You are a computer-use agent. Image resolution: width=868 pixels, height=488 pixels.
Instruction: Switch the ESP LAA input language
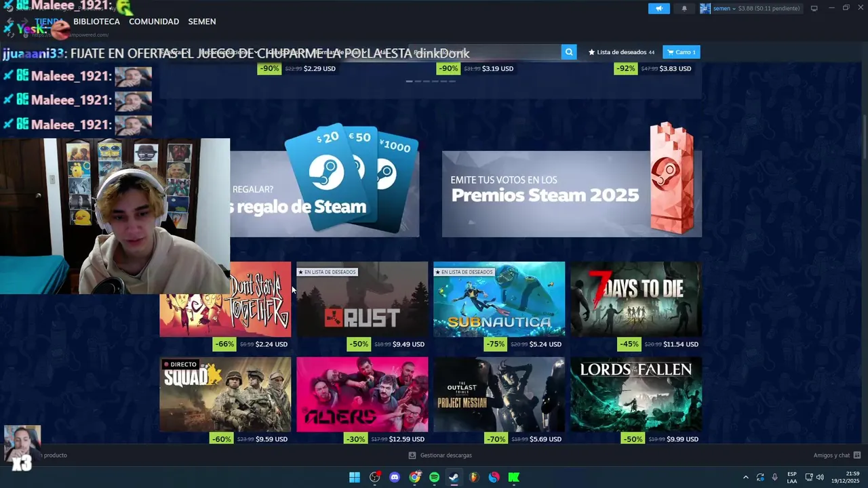tap(792, 477)
